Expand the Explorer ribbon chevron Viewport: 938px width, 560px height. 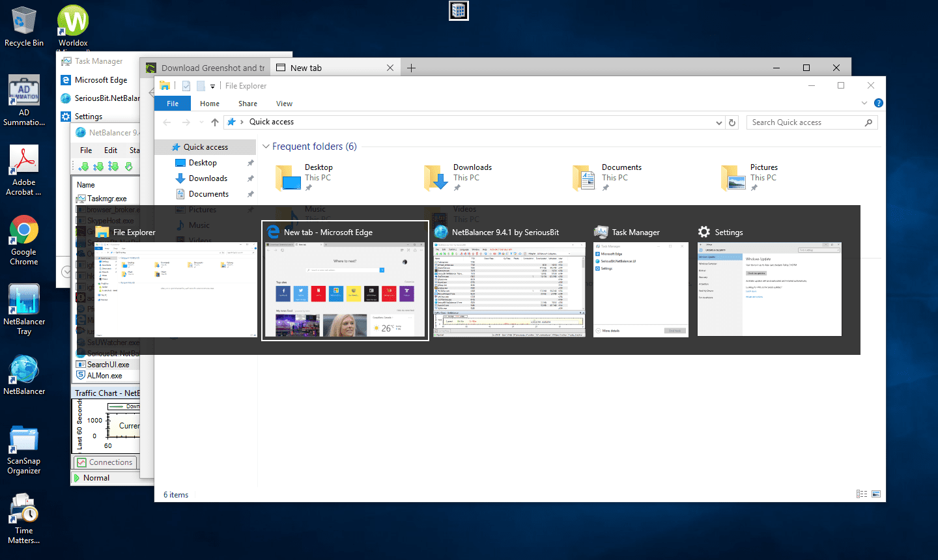[864, 103]
